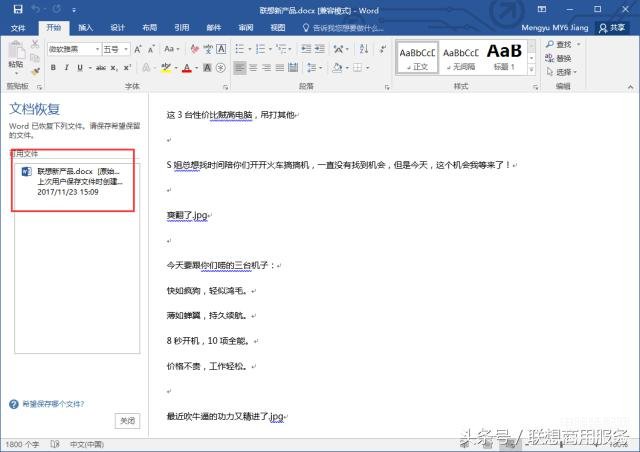Click the Shading paint bucket button

click(338, 68)
